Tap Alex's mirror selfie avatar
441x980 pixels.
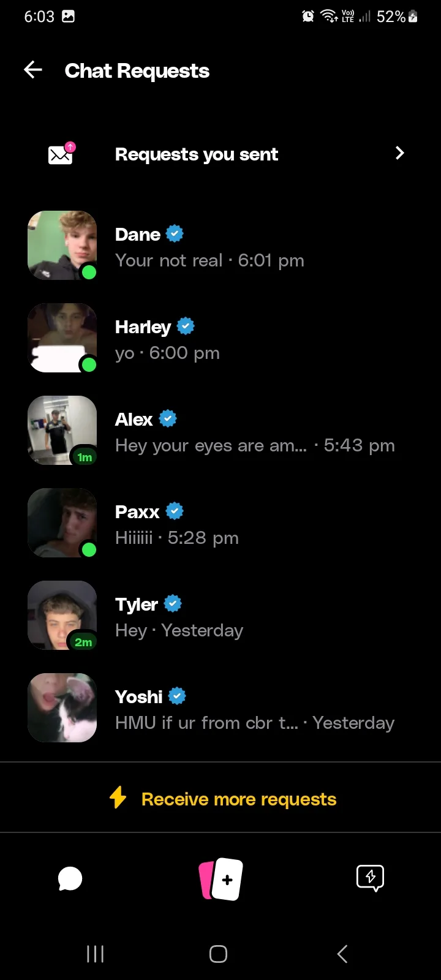coord(62,431)
